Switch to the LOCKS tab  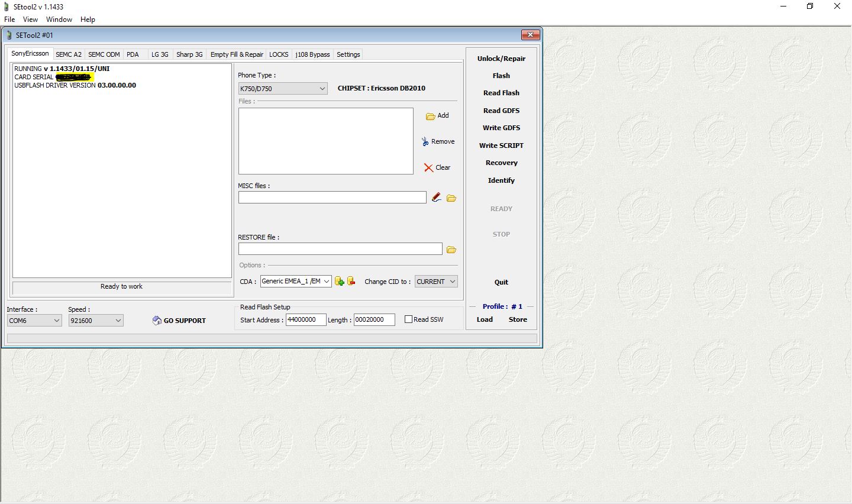279,54
